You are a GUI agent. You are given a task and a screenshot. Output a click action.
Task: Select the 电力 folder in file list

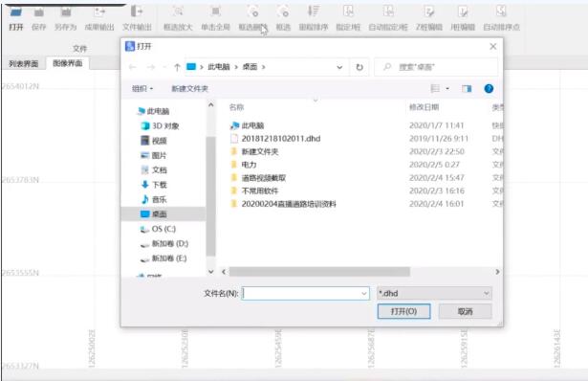(244, 165)
